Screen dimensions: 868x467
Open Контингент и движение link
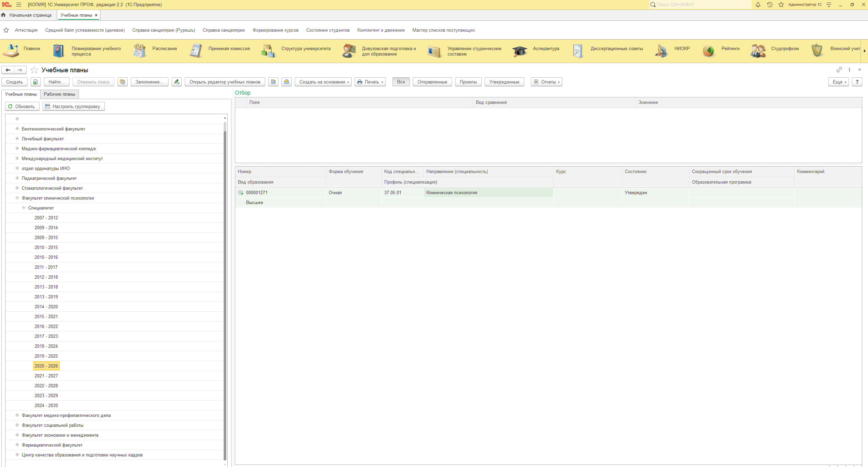pyautogui.click(x=381, y=30)
